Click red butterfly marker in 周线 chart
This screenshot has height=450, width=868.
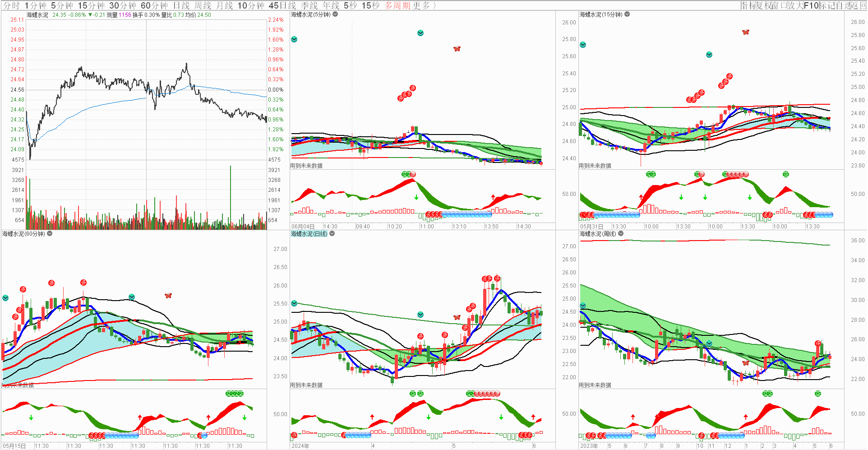click(746, 363)
